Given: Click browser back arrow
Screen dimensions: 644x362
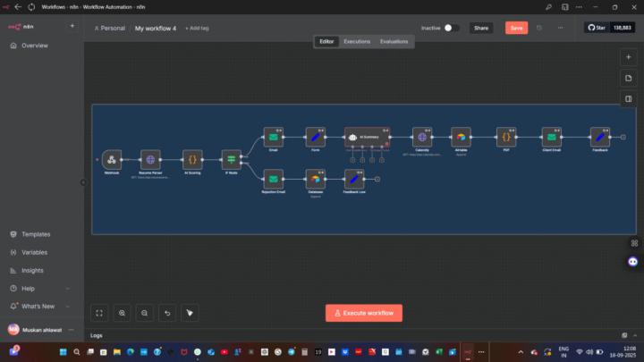Looking at the screenshot, I should pos(18,7).
